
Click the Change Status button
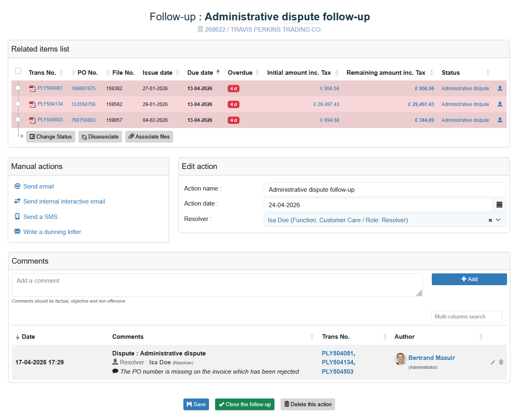(50, 137)
